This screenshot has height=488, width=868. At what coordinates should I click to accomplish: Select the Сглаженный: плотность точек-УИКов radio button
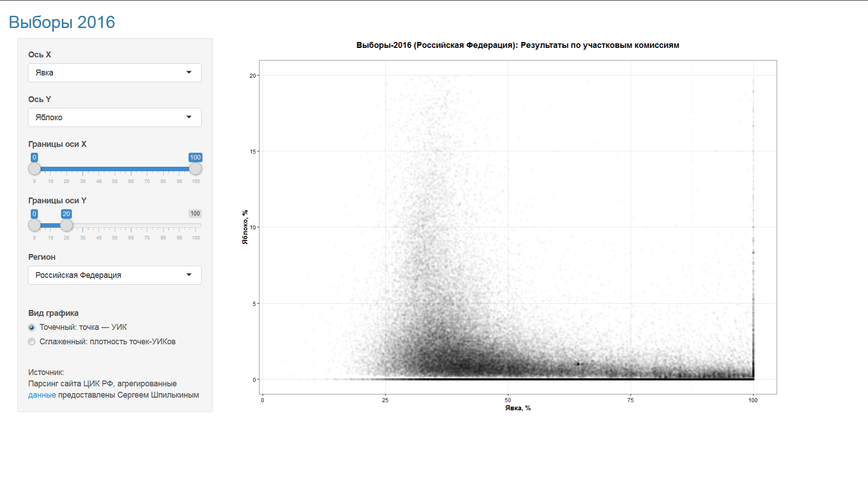tap(32, 342)
